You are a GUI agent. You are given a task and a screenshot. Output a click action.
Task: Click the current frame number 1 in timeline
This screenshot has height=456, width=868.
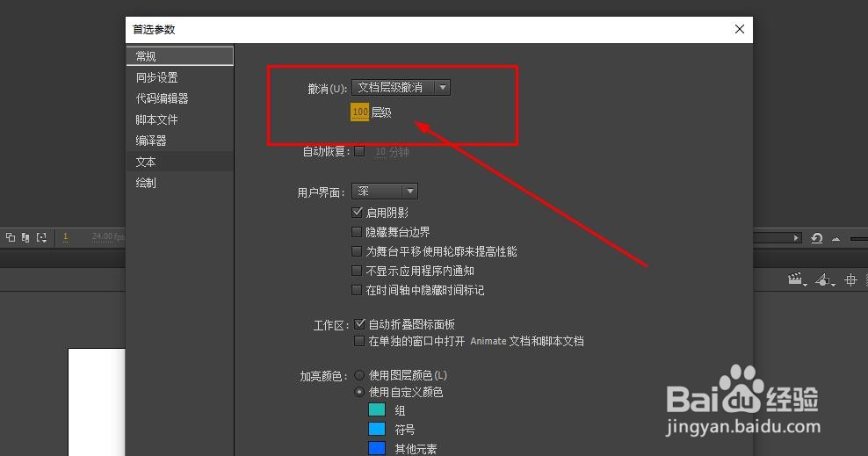pyautogui.click(x=65, y=237)
